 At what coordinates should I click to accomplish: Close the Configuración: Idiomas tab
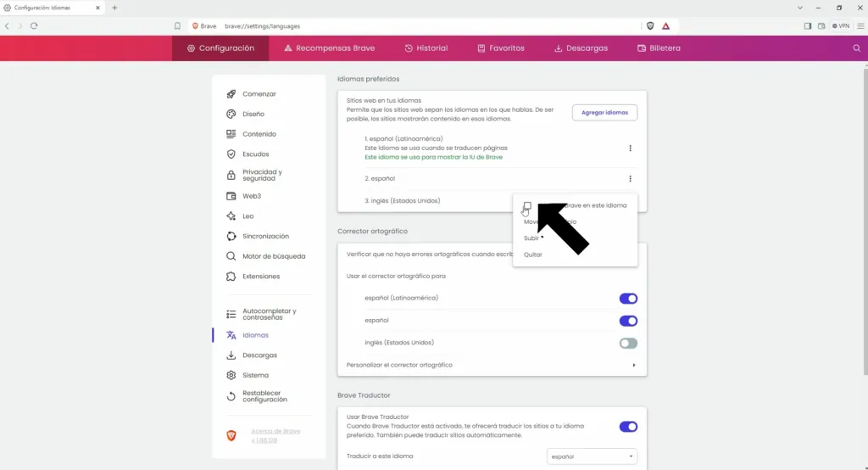97,8
